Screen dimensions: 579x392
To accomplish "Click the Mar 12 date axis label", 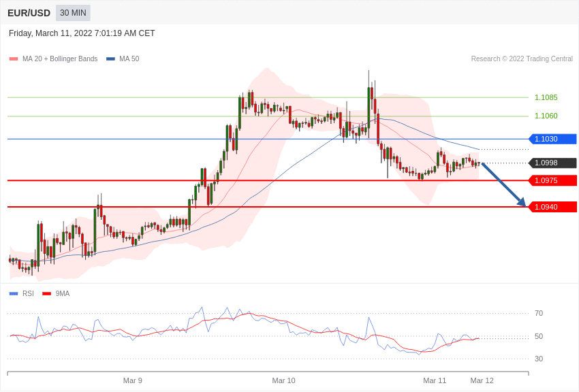I will tap(482, 380).
